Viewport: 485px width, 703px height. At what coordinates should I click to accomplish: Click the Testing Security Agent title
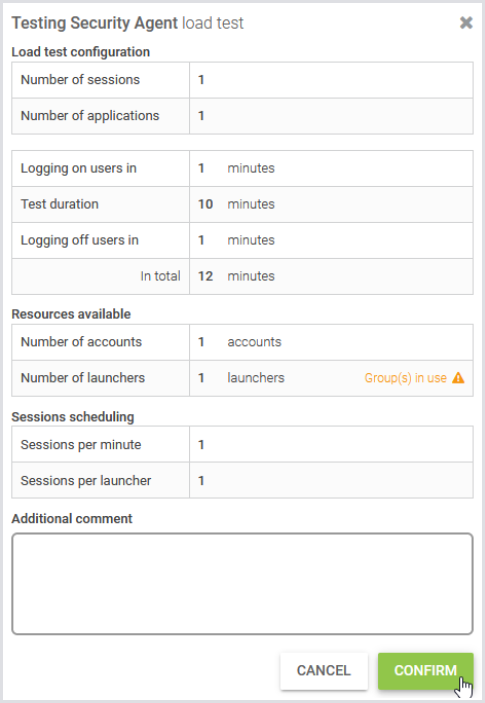[95, 23]
